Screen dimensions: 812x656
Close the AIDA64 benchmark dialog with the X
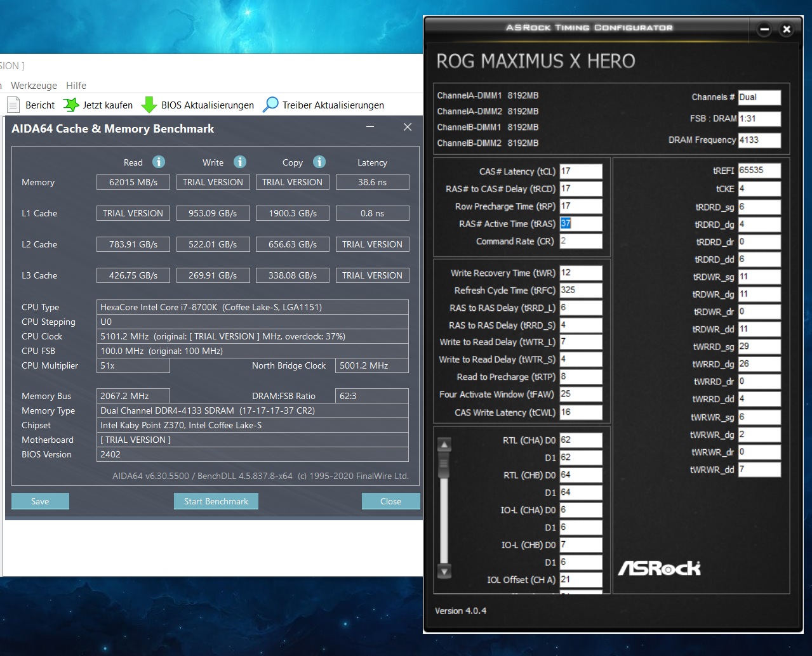[408, 127]
